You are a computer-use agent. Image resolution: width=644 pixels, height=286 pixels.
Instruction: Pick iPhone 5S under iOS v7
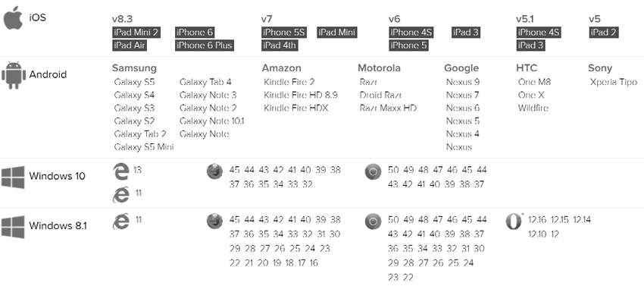pyautogui.click(x=284, y=32)
